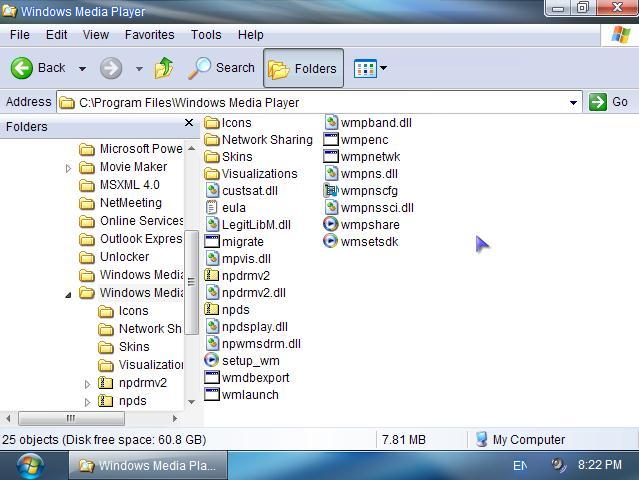Click the folder tree scroll down arrow

coord(191,402)
